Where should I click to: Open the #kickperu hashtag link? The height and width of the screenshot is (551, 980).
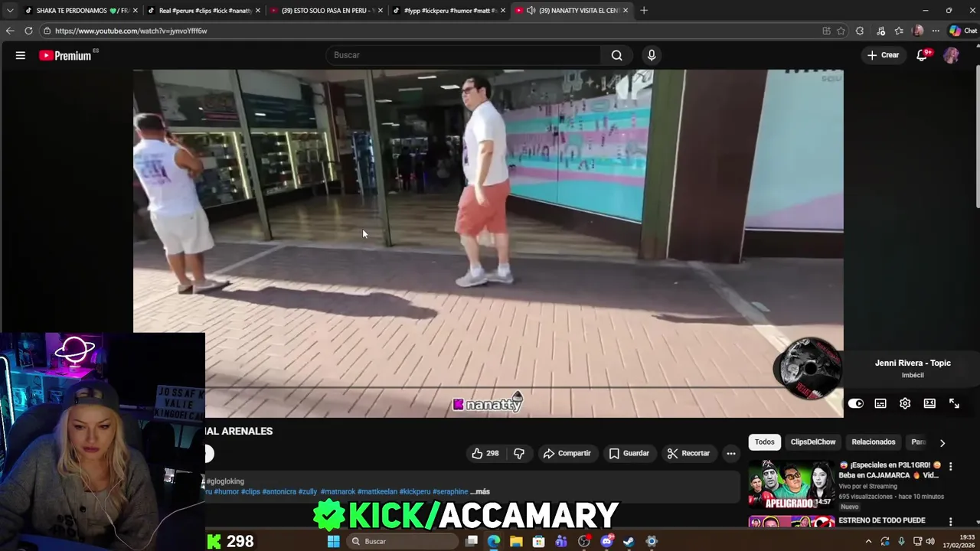click(x=415, y=491)
